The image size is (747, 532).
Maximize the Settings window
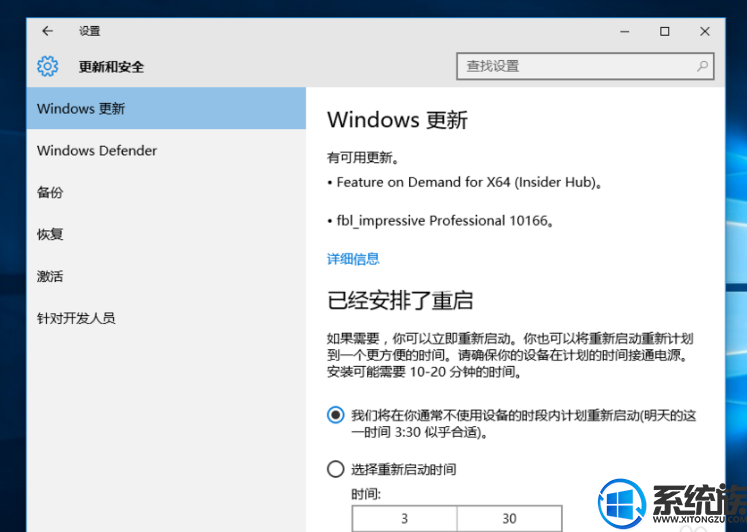[665, 31]
